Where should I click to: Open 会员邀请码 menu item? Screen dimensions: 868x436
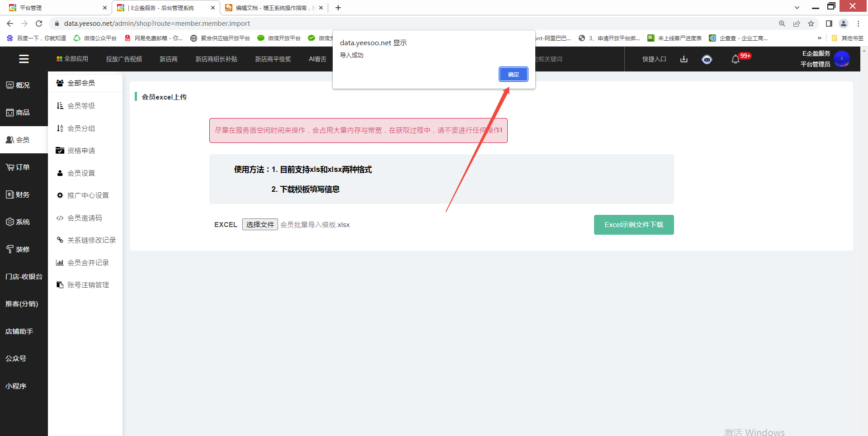(x=85, y=218)
